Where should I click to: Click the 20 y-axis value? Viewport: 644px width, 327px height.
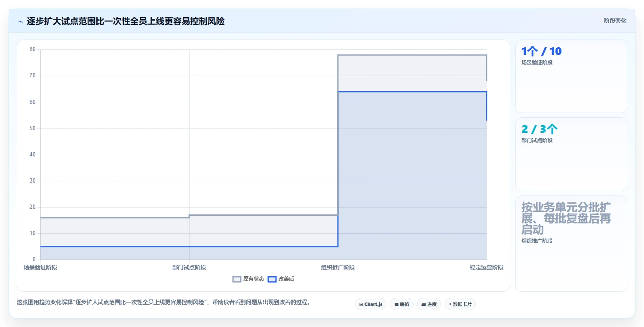click(32, 207)
